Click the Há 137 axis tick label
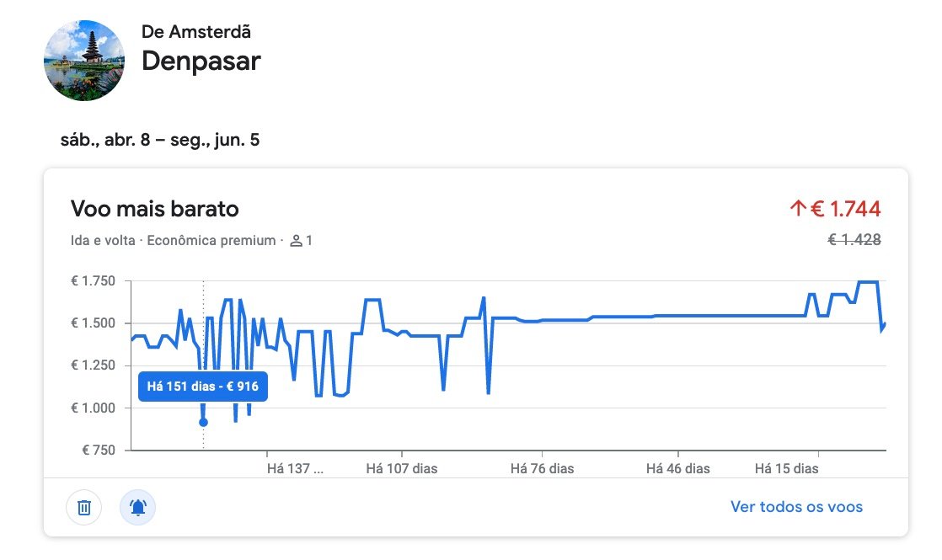The height and width of the screenshot is (560, 942). (295, 469)
